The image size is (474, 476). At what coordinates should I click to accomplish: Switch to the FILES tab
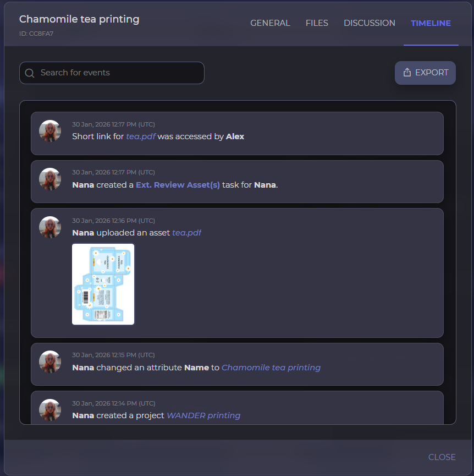coord(317,23)
